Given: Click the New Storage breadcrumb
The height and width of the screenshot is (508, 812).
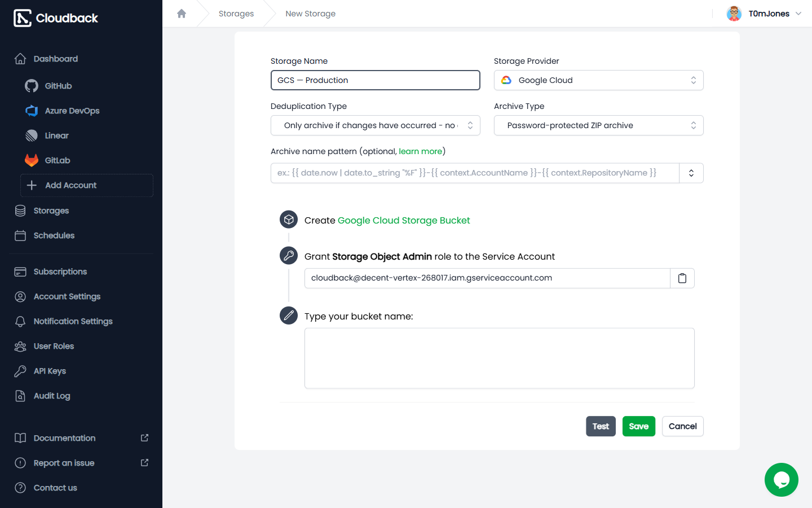Looking at the screenshot, I should 311,14.
